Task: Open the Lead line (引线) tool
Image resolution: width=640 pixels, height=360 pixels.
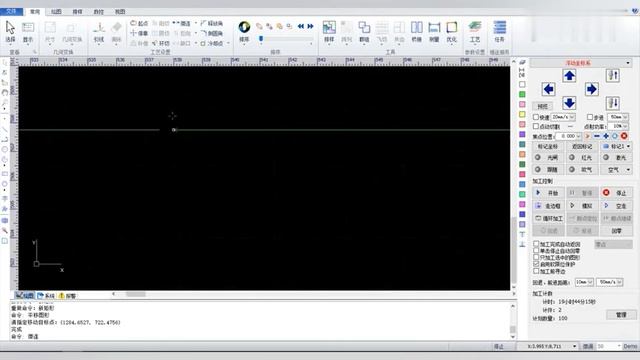Action: click(x=99, y=32)
